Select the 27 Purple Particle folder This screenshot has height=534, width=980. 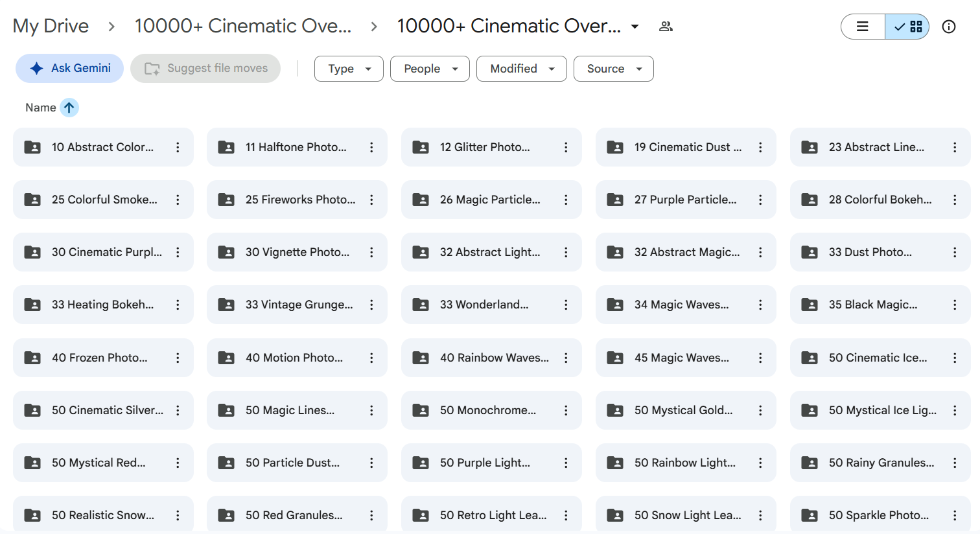click(x=686, y=200)
